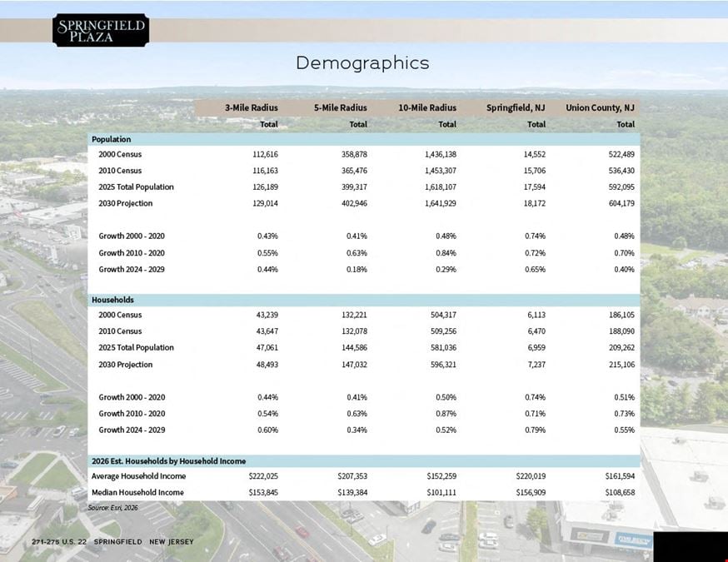
Task: Select the 43,239 households value
Action: point(267,315)
